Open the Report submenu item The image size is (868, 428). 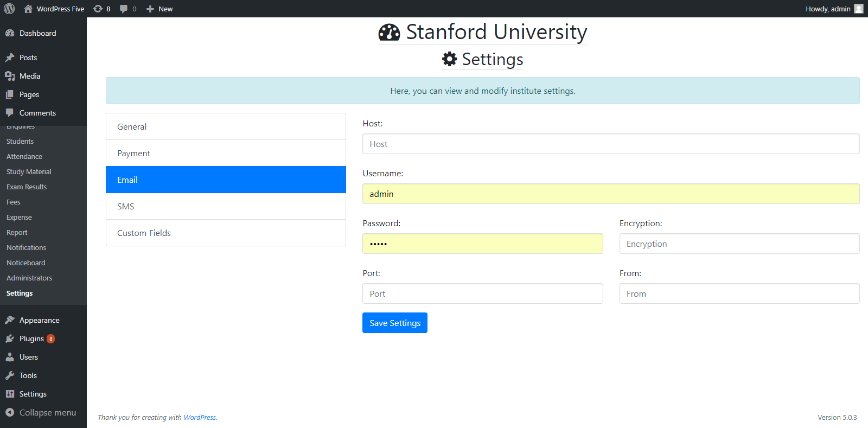(17, 232)
